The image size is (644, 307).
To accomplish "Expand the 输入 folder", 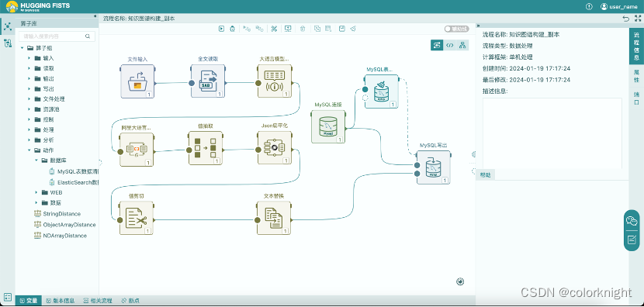I will coord(29,58).
